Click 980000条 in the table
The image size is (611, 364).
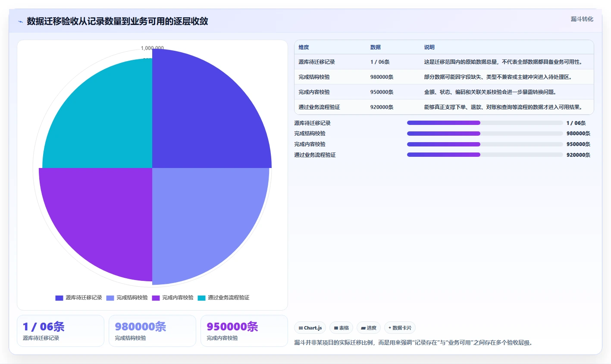pos(382,77)
